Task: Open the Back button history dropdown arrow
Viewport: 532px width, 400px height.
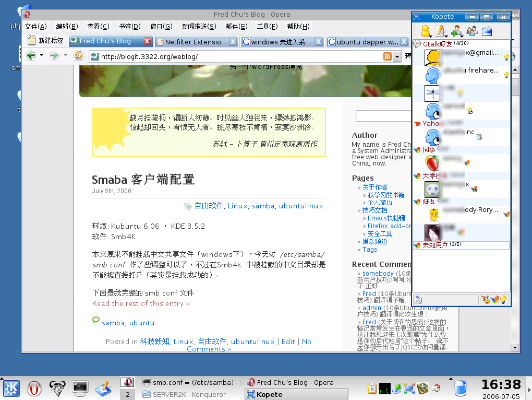Action: click(41, 55)
